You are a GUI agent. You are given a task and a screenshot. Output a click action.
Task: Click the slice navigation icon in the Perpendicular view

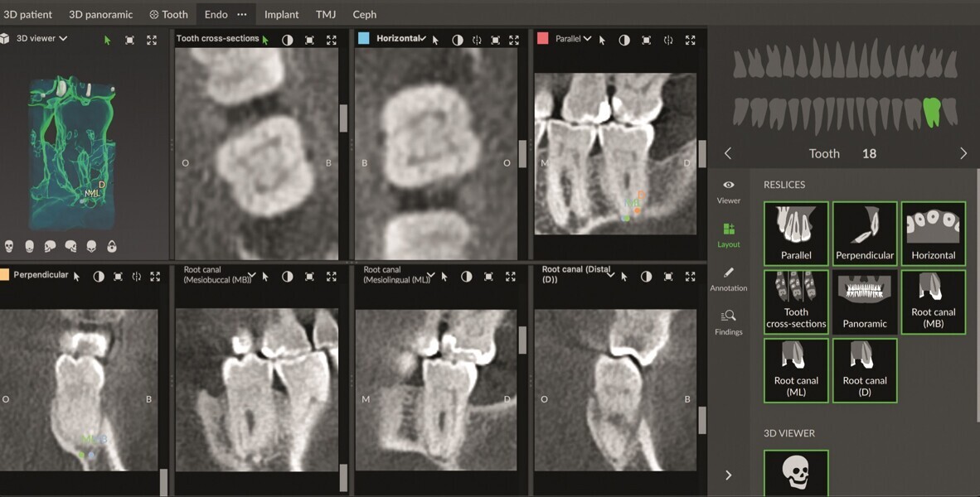(x=136, y=276)
